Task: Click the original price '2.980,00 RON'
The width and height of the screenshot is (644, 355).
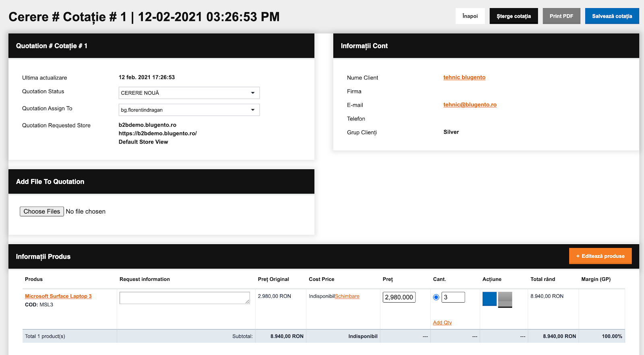Action: (275, 296)
